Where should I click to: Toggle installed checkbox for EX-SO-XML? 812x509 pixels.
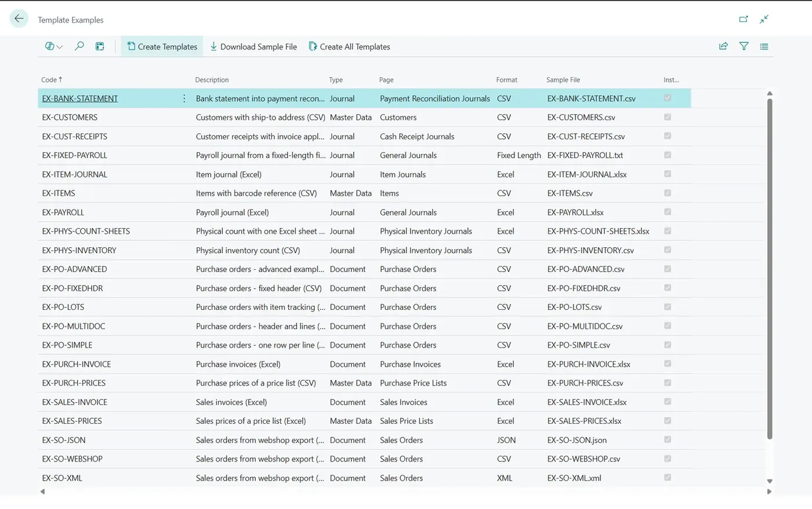coord(668,478)
